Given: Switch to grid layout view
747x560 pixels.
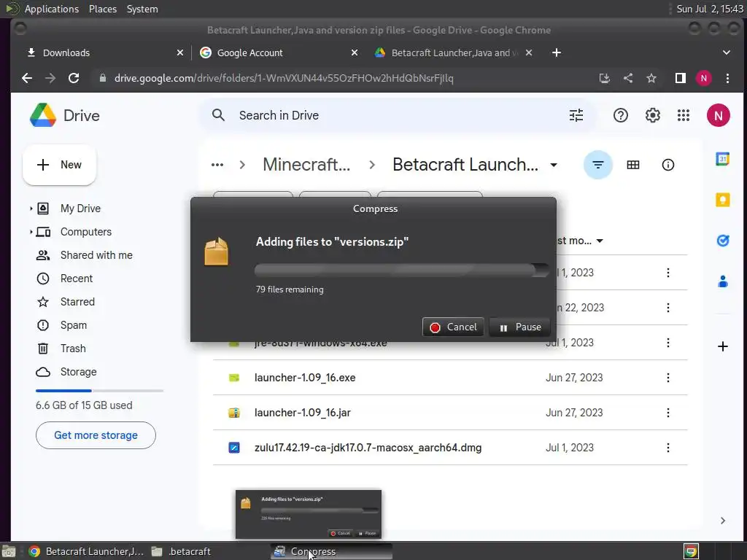Looking at the screenshot, I should click(x=632, y=165).
